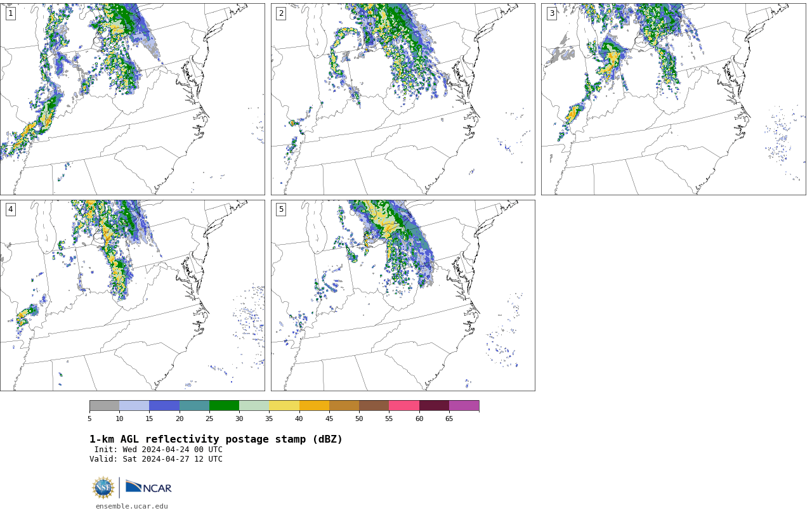This screenshot has width=812, height=513.
Task: Click the maroon 60-65 dBZ swatch
Action: point(434,406)
